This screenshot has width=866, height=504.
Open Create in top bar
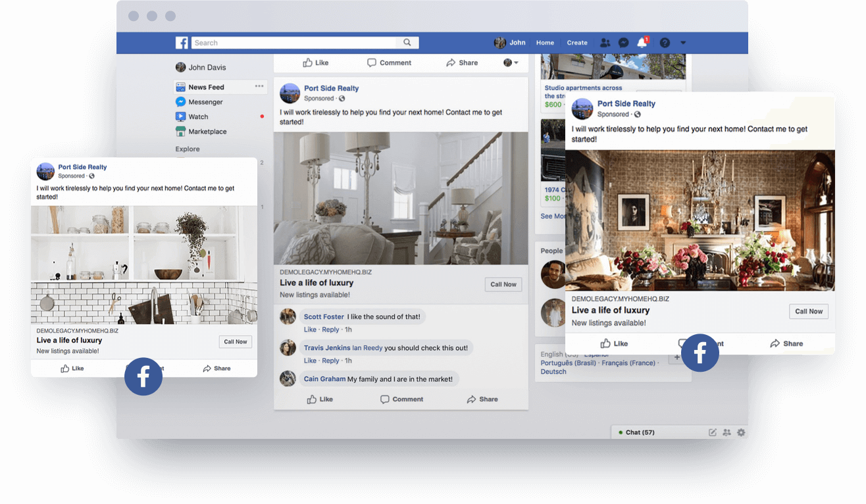(577, 43)
